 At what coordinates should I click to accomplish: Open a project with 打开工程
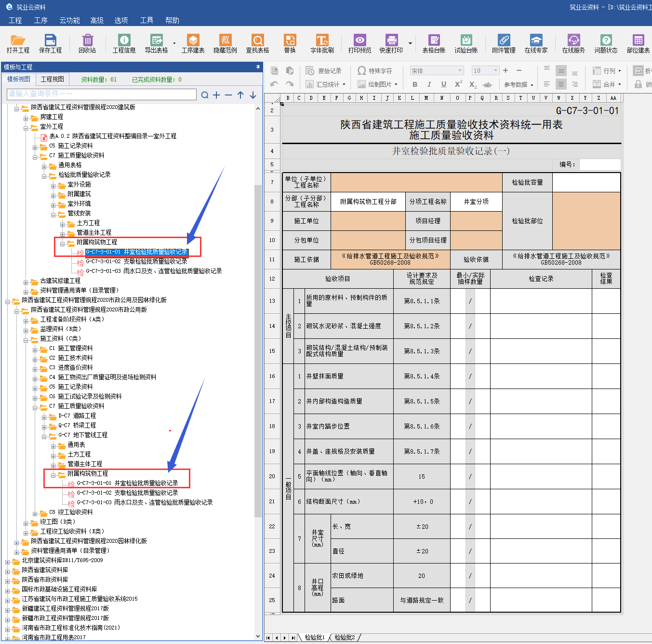click(18, 43)
